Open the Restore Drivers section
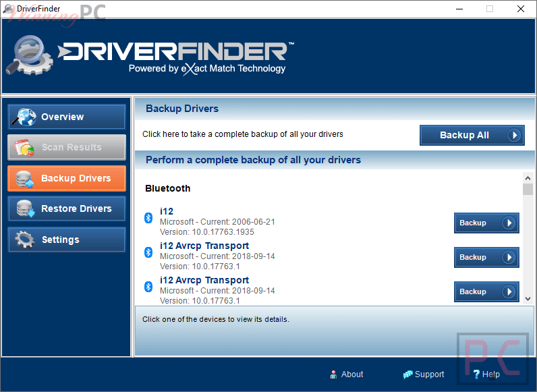This screenshot has width=537, height=392. coord(67,208)
